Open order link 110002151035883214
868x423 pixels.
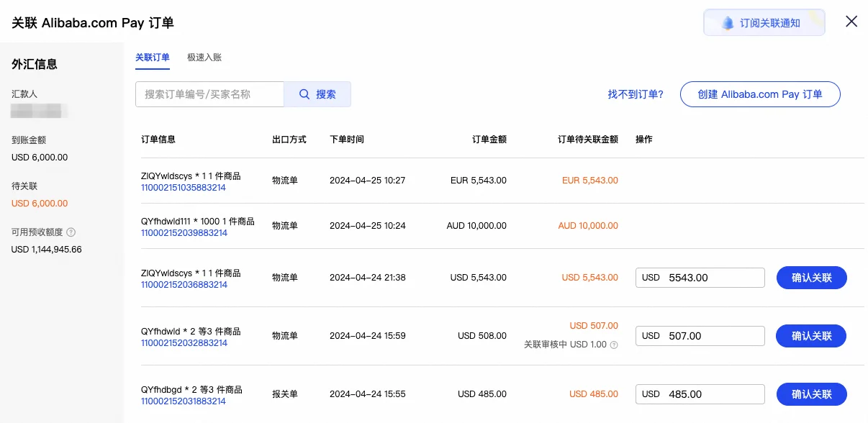(x=184, y=186)
